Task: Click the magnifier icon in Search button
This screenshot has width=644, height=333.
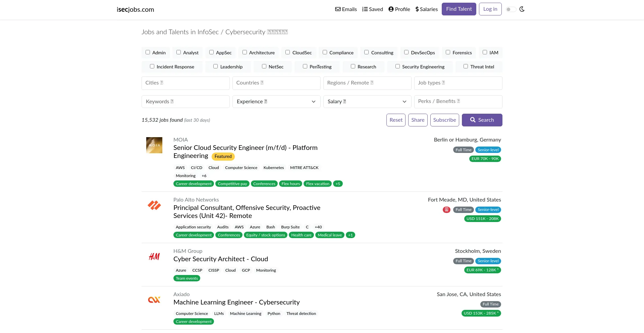Action: click(x=473, y=120)
